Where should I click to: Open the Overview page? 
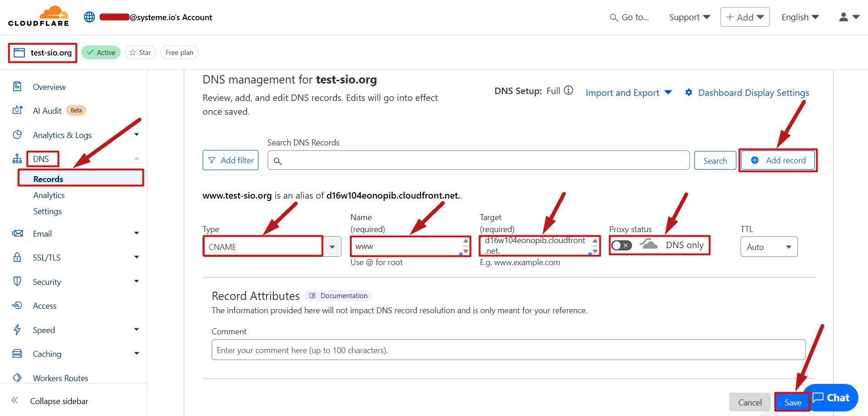click(49, 87)
